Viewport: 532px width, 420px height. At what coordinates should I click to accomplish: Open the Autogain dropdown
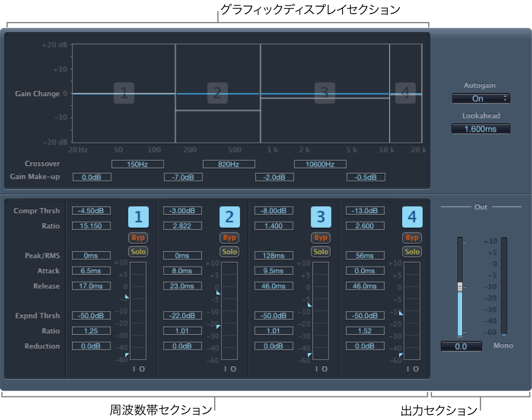(478, 98)
